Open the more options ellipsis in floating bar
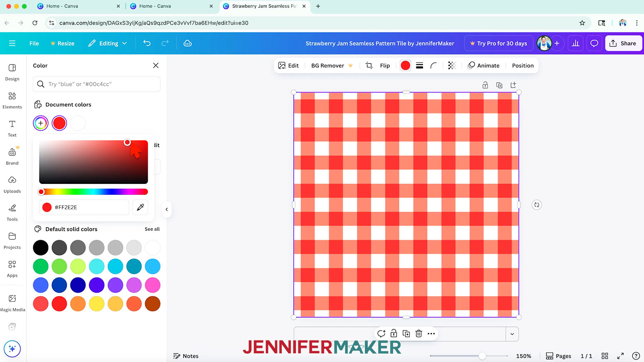644x362 pixels. click(431, 333)
